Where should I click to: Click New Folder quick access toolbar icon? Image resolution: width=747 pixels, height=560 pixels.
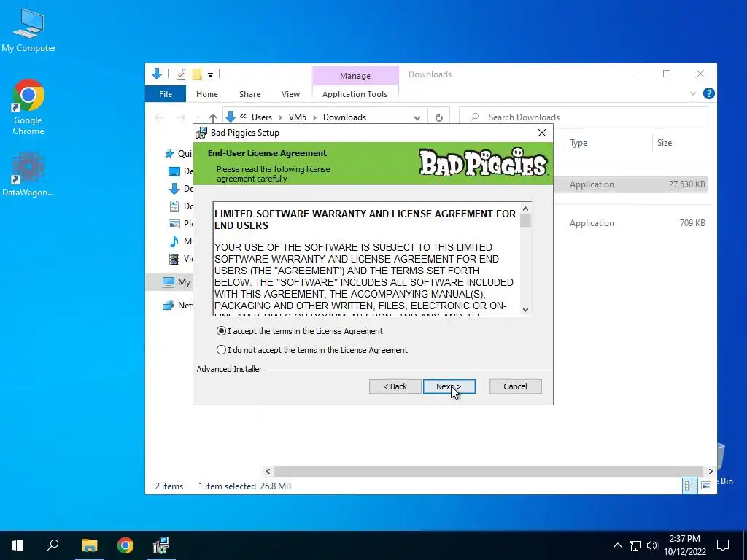[x=197, y=74]
